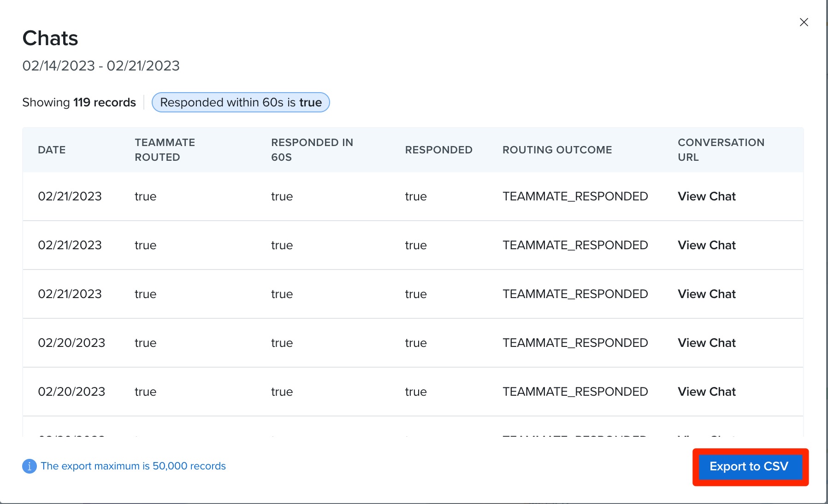Image resolution: width=828 pixels, height=504 pixels.
Task: Open View Chat in the second table row
Action: [x=706, y=245]
